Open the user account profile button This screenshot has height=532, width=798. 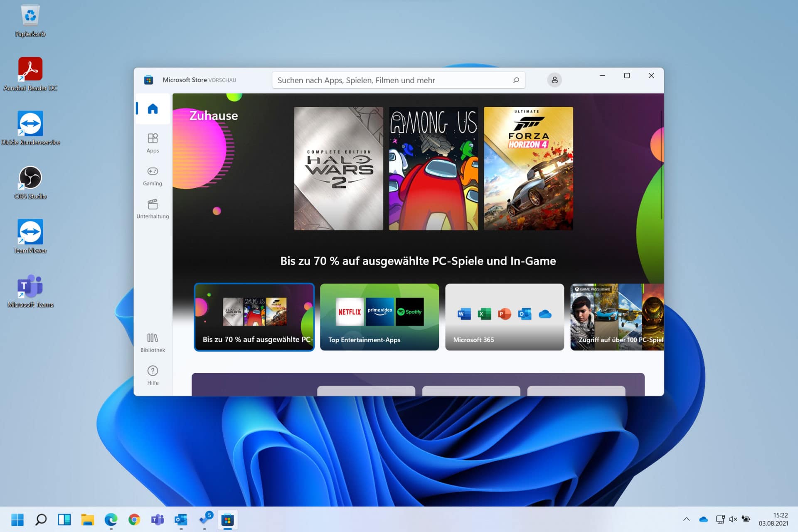[554, 80]
